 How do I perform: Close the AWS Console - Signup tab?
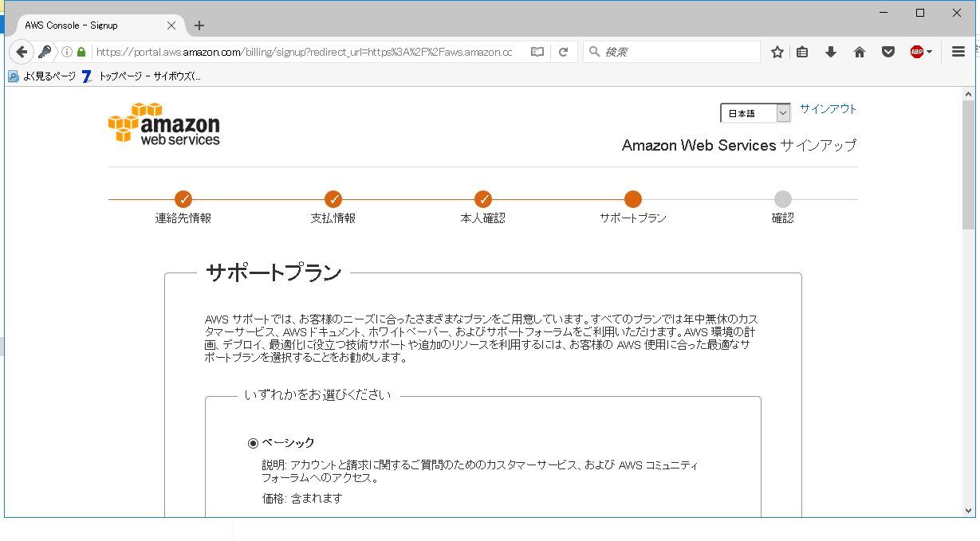tap(171, 25)
